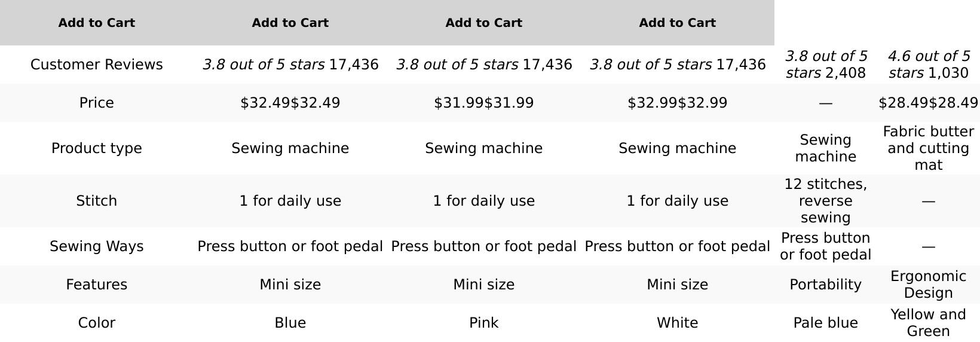Screen dimensions: 980x342
Task: Open the 4.6 out of 5 stars rating
Action: tap(928, 65)
